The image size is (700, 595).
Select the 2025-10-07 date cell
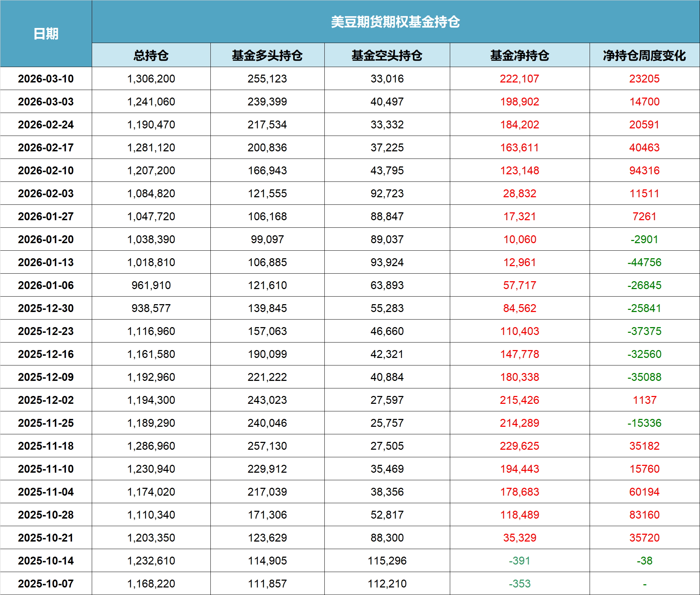pos(46,584)
